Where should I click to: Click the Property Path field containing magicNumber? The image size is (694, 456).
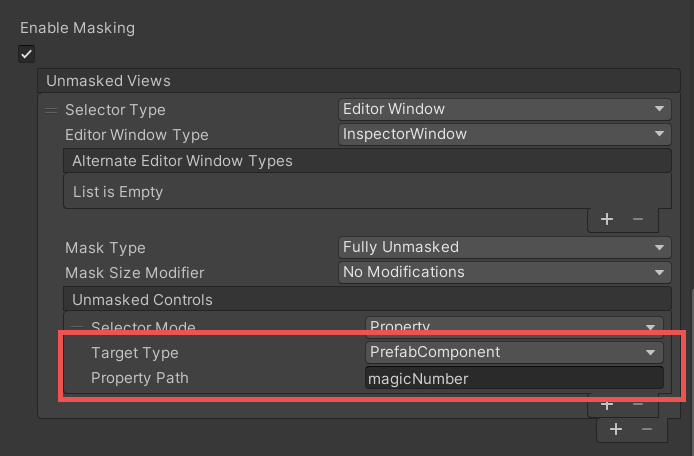tap(513, 378)
